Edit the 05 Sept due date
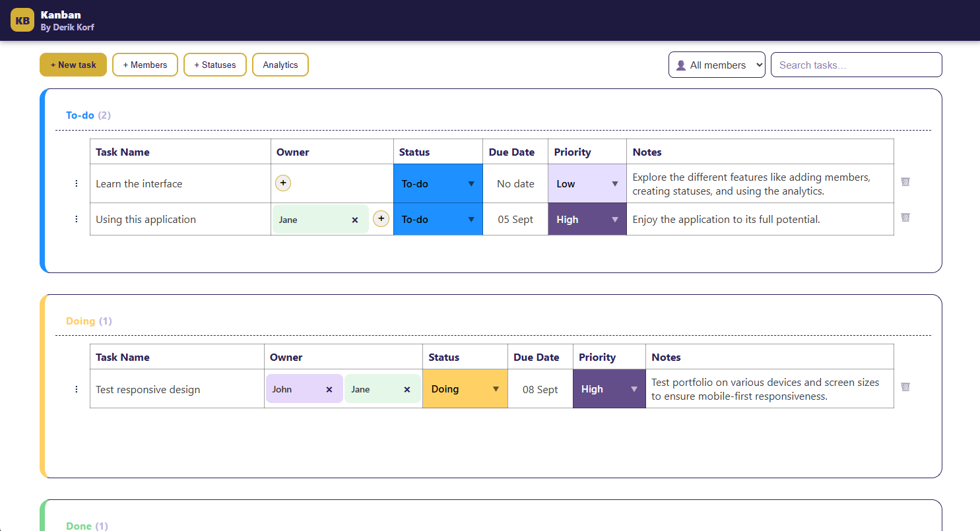 point(515,219)
